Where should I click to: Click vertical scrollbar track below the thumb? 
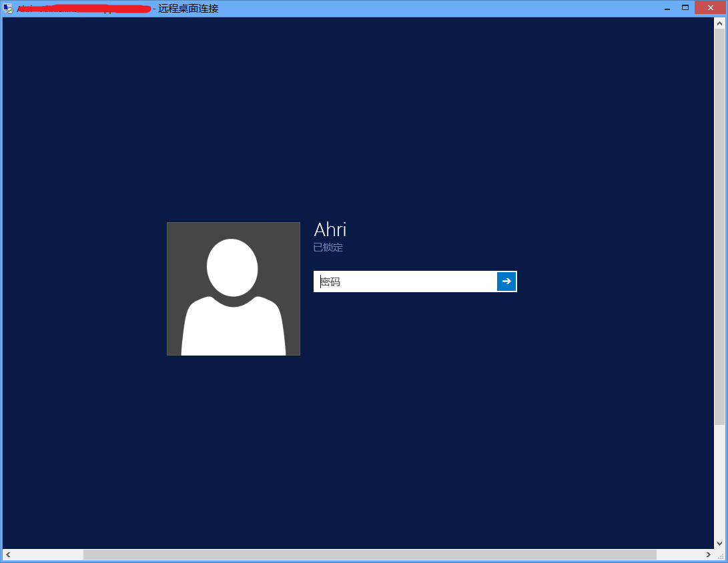[x=719, y=480]
